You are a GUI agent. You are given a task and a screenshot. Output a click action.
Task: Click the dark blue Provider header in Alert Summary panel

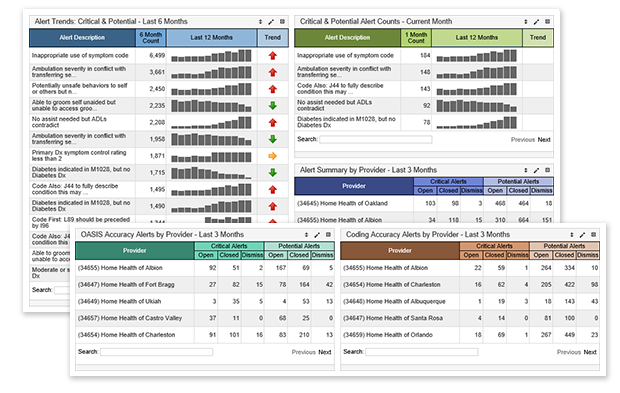[354, 186]
